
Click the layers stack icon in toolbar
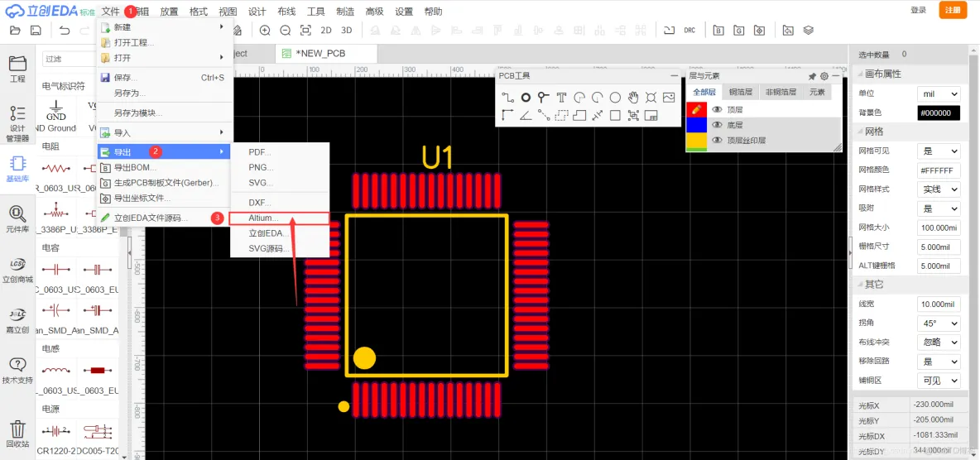click(808, 30)
